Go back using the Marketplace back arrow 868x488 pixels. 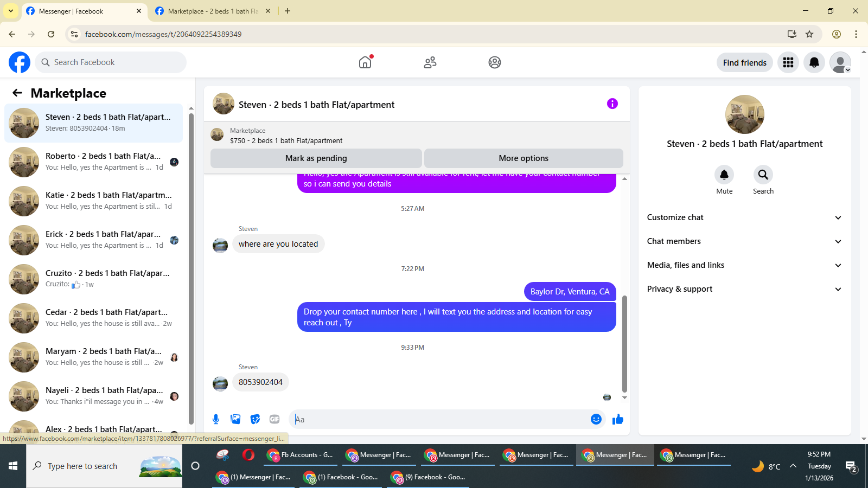pyautogui.click(x=17, y=93)
